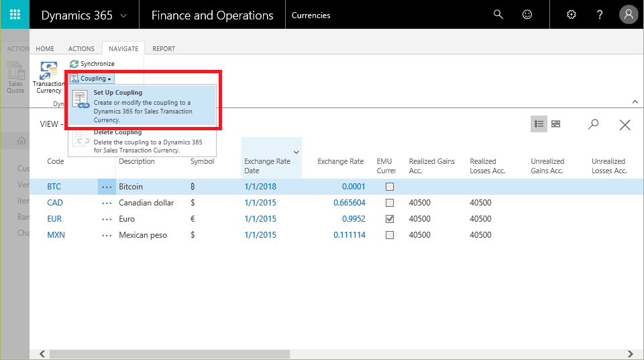
Task: Click the Unrealized Losses Acc. column header
Action: click(609, 166)
